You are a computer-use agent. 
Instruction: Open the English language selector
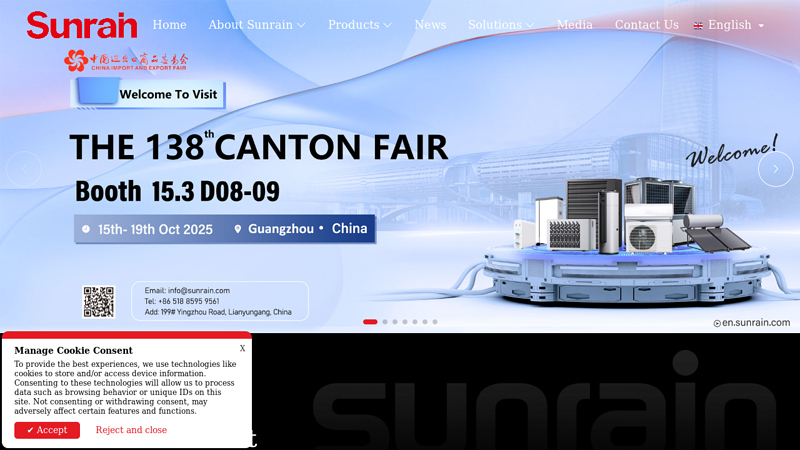729,25
